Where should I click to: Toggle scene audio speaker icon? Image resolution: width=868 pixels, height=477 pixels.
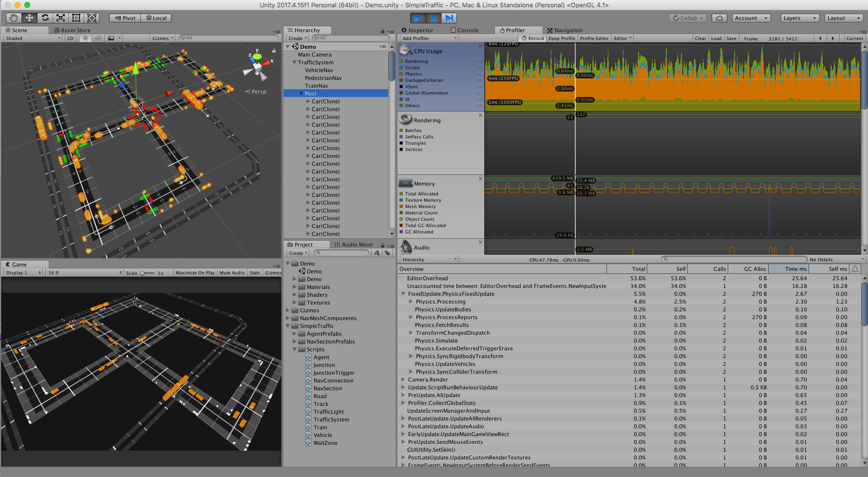pyautogui.click(x=98, y=38)
